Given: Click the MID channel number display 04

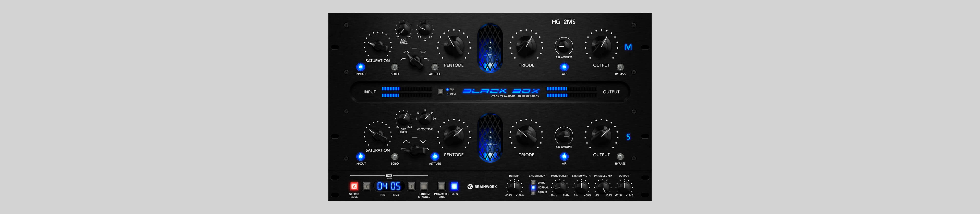Looking at the screenshot, I should click(x=382, y=186).
